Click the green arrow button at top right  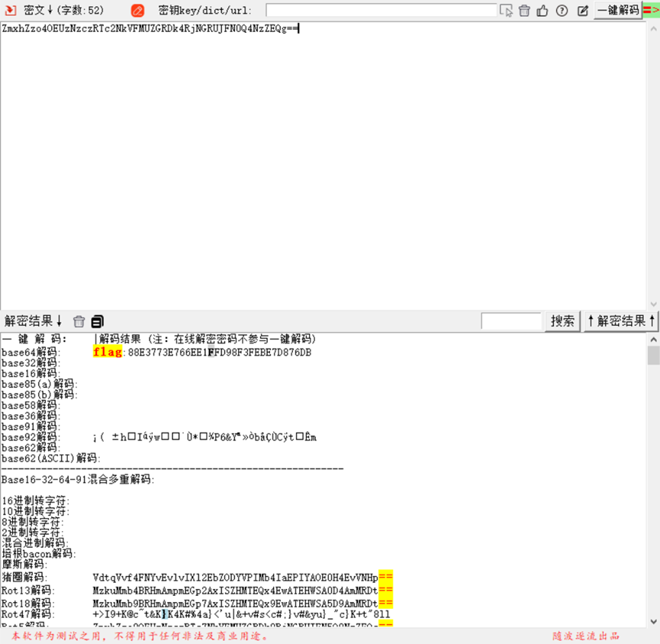tap(651, 10)
